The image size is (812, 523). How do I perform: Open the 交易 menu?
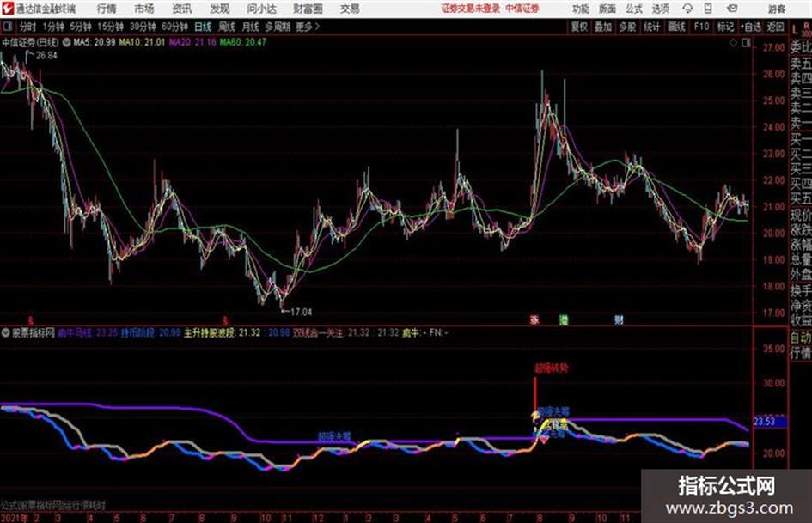[x=350, y=9]
